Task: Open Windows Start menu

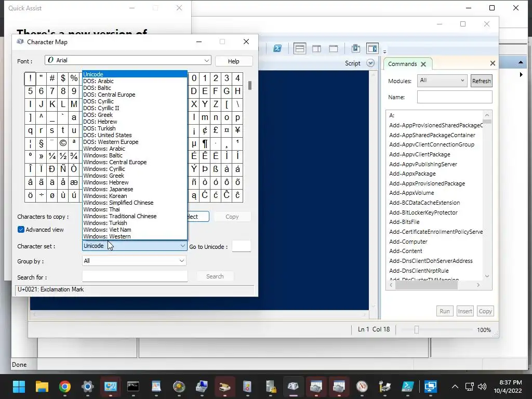Action: pyautogui.click(x=19, y=387)
